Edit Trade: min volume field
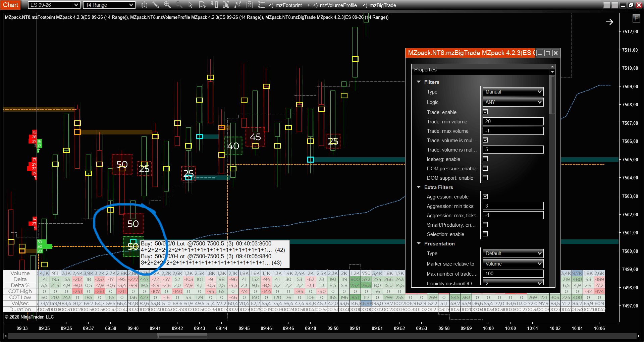This screenshot has width=644, height=342. click(513, 121)
